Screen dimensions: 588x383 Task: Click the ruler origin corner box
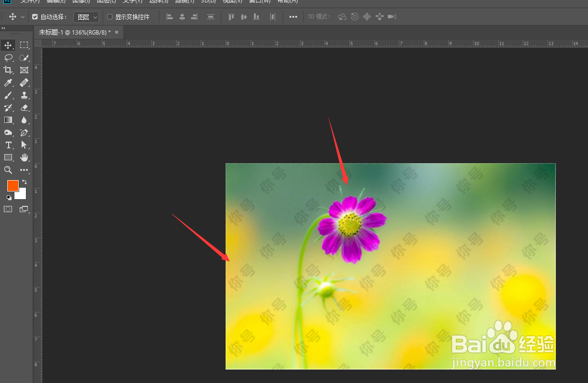(x=38, y=43)
